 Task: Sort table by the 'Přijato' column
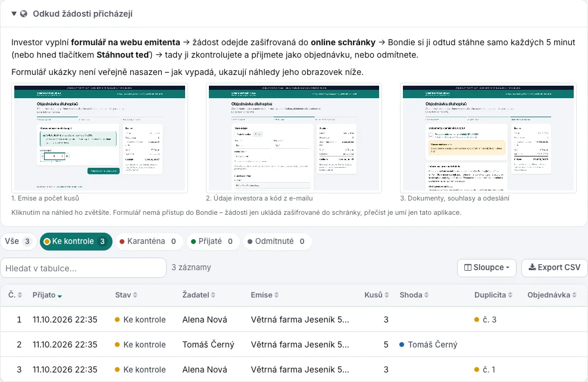click(x=47, y=295)
